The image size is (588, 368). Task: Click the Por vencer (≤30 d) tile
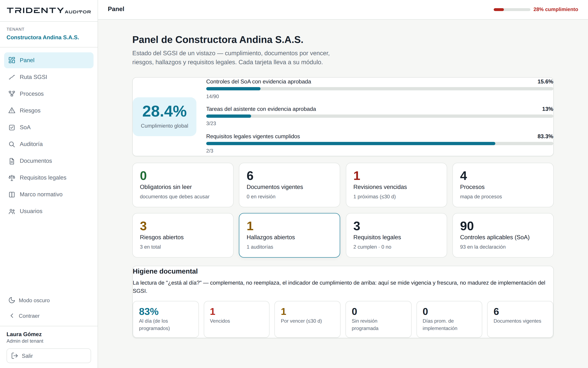coord(307,319)
